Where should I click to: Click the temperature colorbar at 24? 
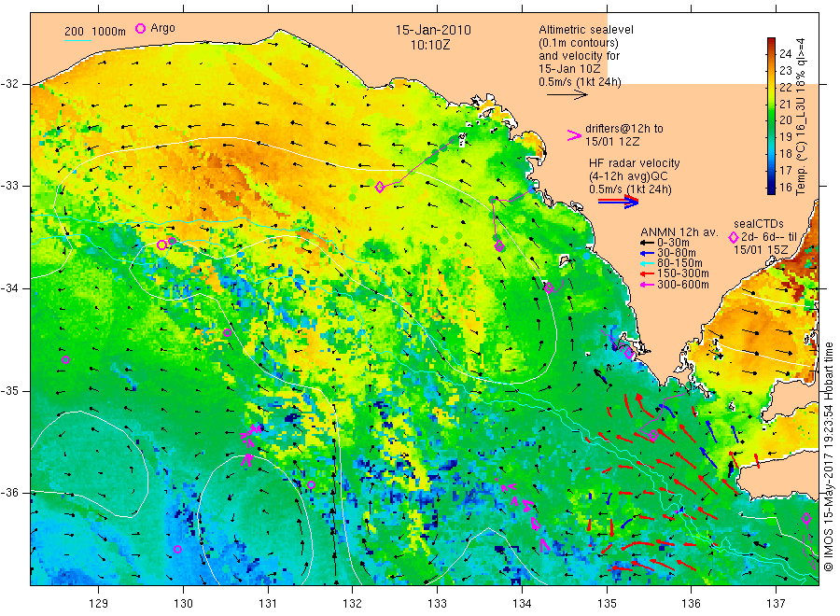(772, 53)
